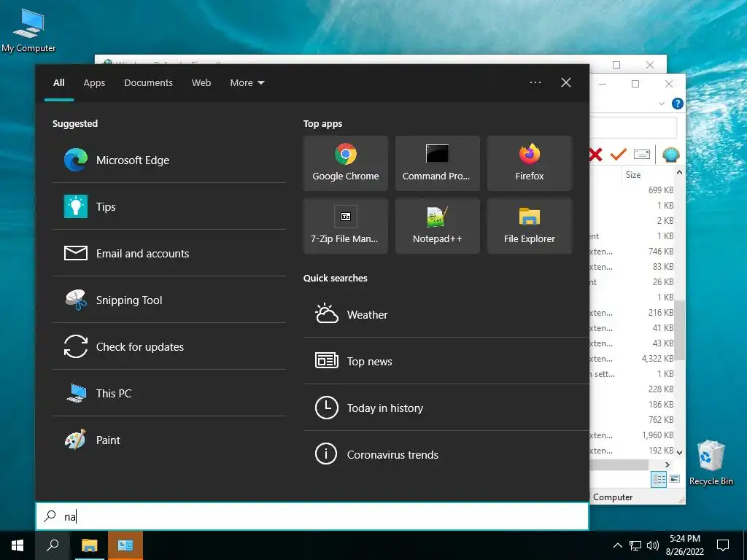Screen dimensions: 747x560
Task: Open network status tray icon
Action: 635,545
